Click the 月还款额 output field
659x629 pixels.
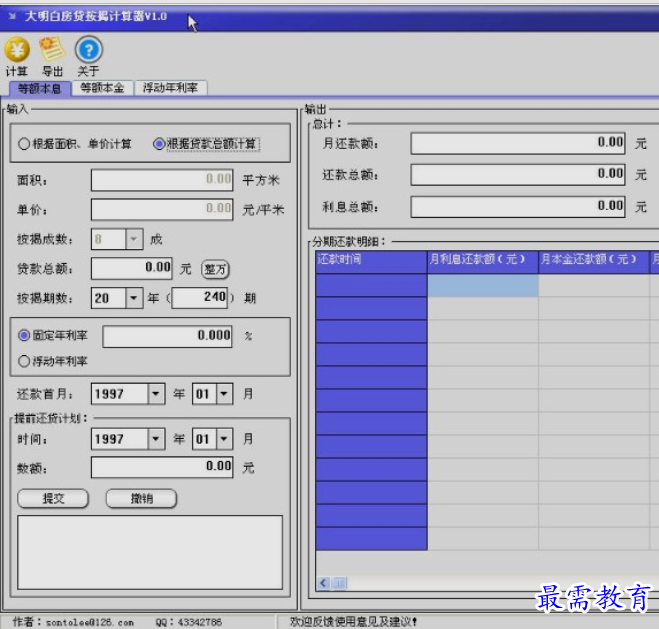(x=518, y=143)
